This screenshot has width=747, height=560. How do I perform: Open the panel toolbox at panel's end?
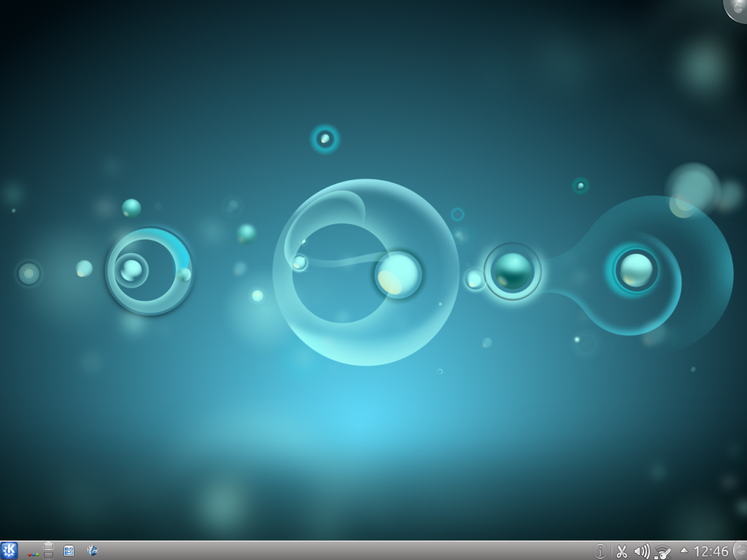[x=741, y=551]
